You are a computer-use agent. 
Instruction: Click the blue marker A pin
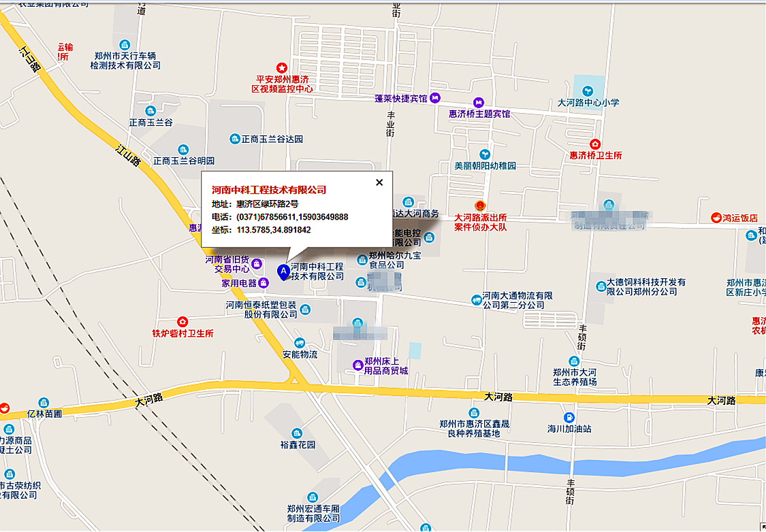pyautogui.click(x=283, y=272)
